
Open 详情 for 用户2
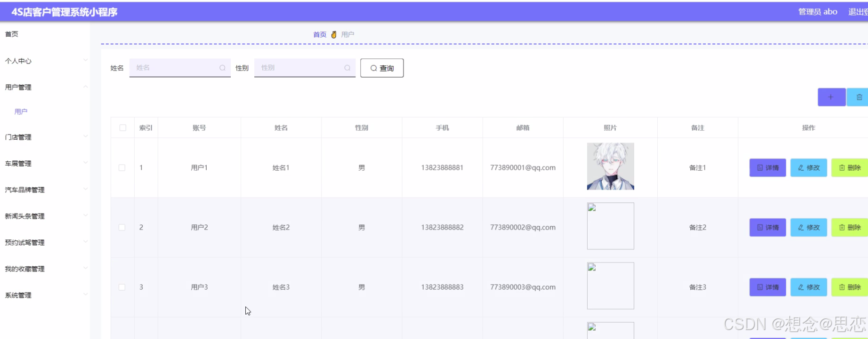click(767, 227)
